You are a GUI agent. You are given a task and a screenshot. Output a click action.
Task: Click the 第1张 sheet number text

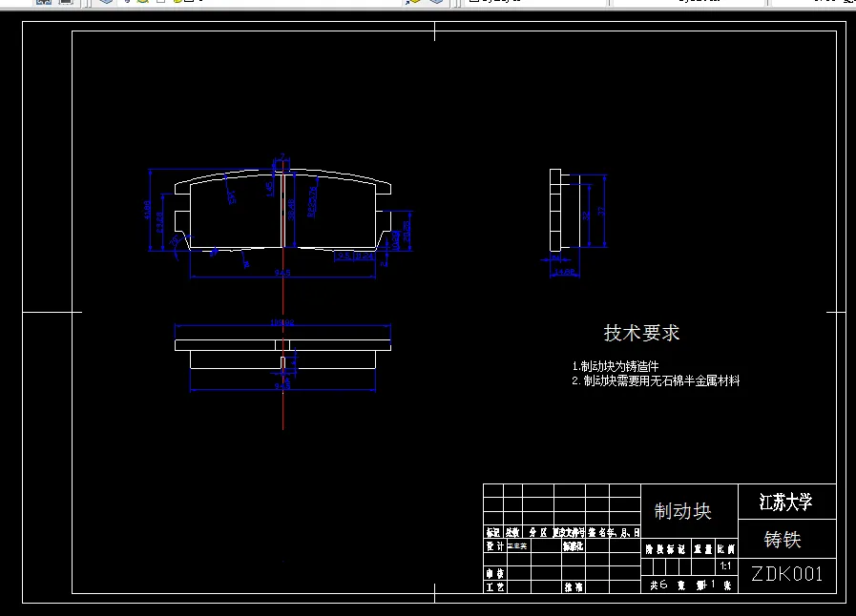(x=715, y=585)
